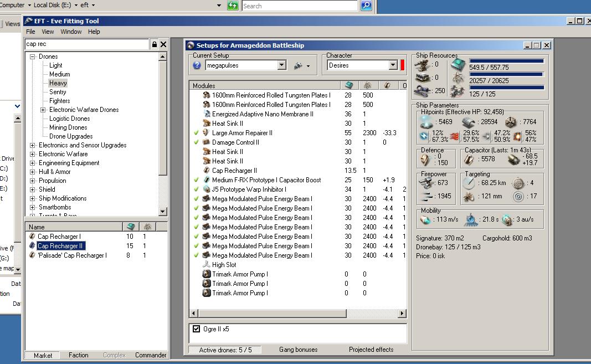Expand the Hull & Armor category
The image size is (591, 364).
33,172
